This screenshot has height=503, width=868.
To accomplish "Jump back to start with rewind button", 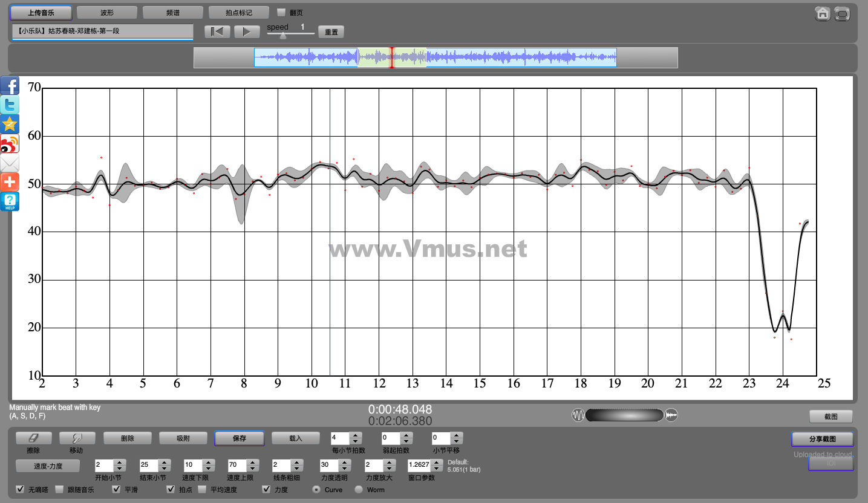I will [x=217, y=31].
